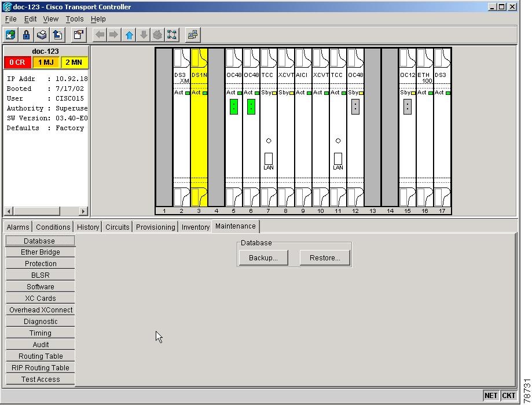Image resolution: width=532 pixels, height=405 pixels.
Task: Switch to the Inventory tab
Action: (x=196, y=227)
